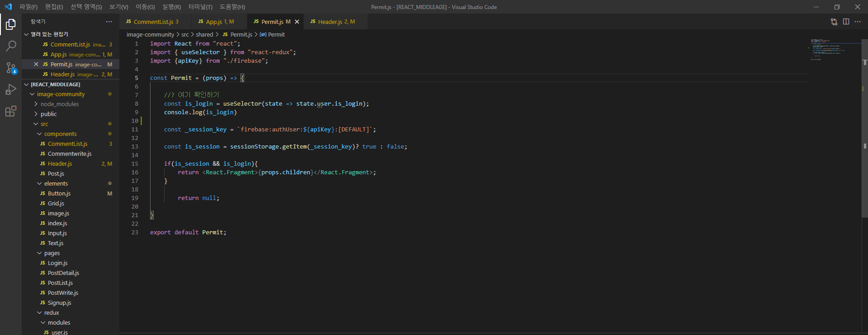Open PostList.js file

[x=71, y=283]
